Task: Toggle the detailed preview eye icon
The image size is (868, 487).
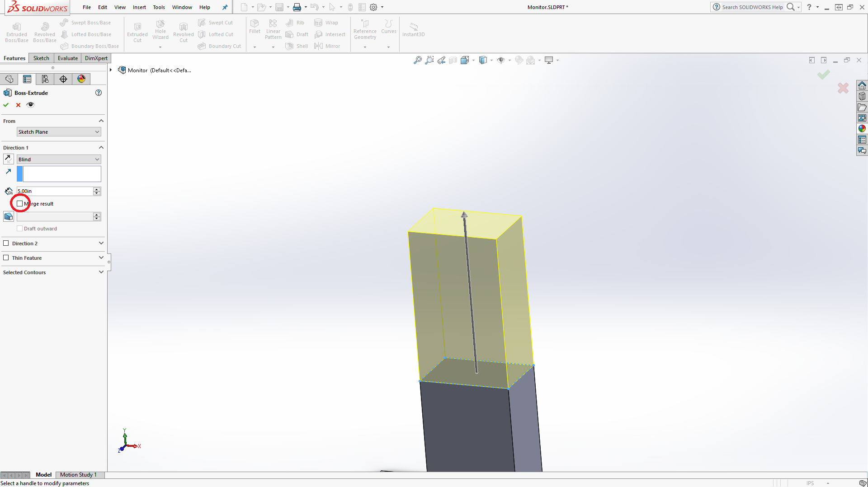Action: pos(30,105)
